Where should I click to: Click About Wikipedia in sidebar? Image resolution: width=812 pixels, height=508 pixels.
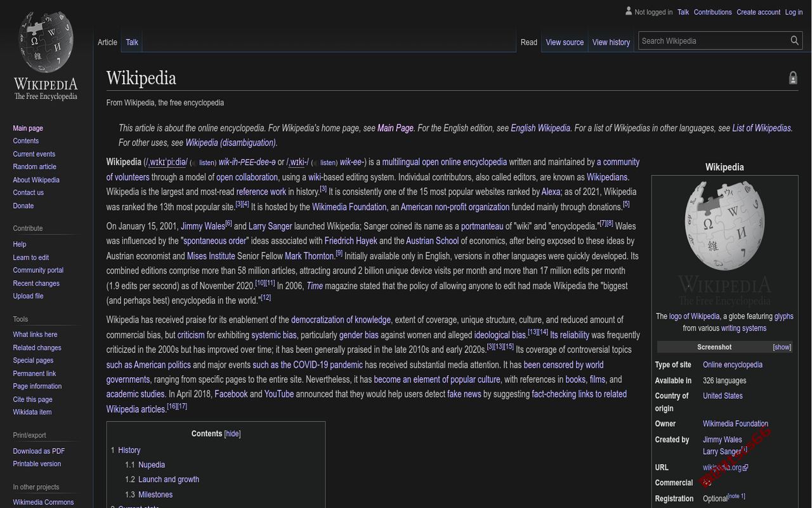click(x=36, y=180)
